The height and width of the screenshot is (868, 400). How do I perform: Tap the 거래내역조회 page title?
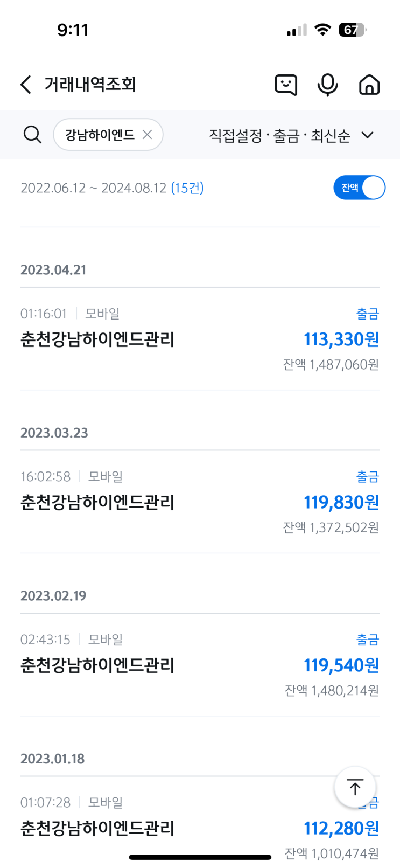tap(90, 85)
